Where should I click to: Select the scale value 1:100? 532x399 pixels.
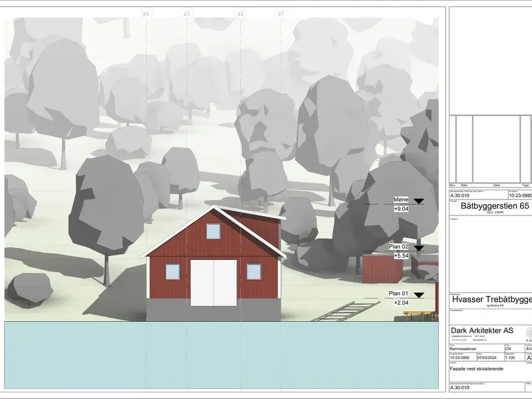click(510, 358)
